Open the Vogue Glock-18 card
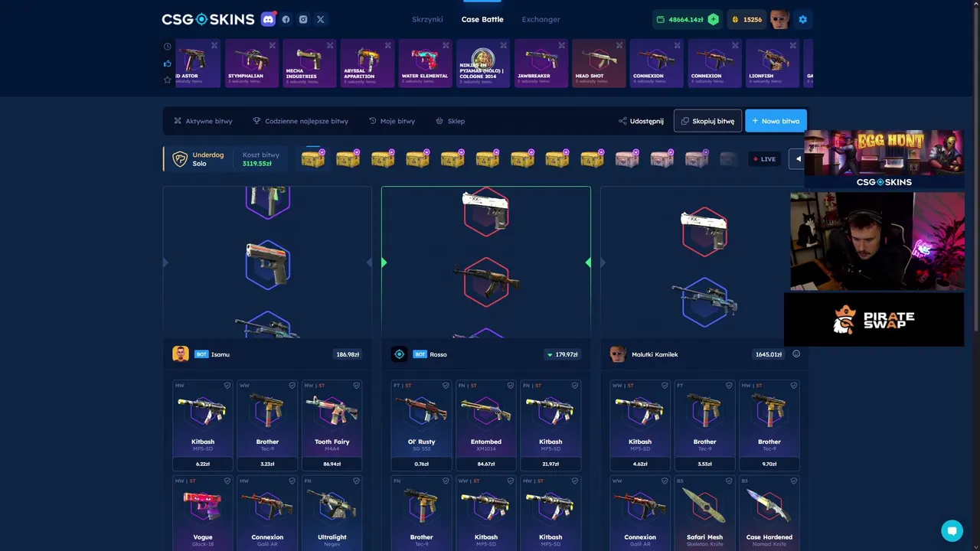 point(203,513)
